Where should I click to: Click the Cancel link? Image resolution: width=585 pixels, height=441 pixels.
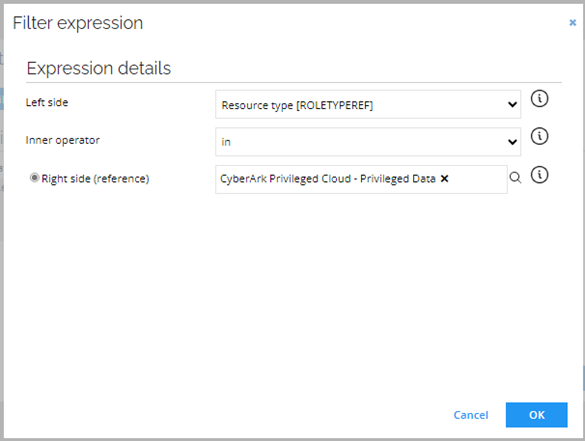click(471, 415)
